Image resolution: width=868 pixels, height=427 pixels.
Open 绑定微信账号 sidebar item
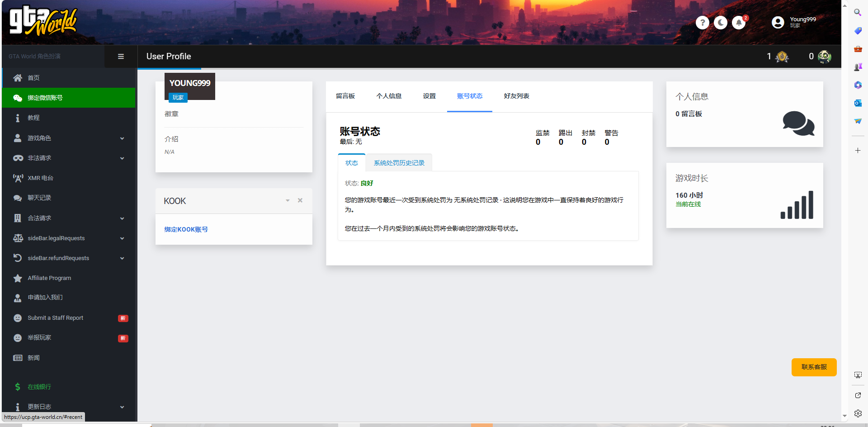[x=69, y=98]
